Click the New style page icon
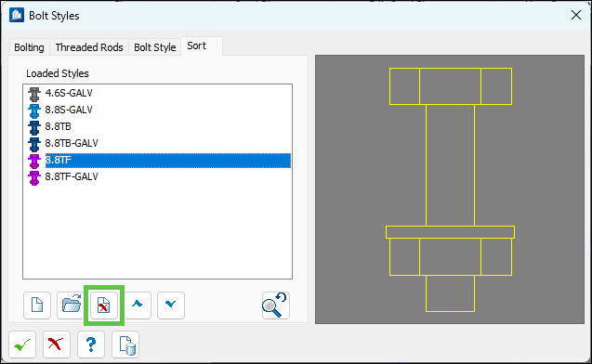 pyautogui.click(x=37, y=305)
